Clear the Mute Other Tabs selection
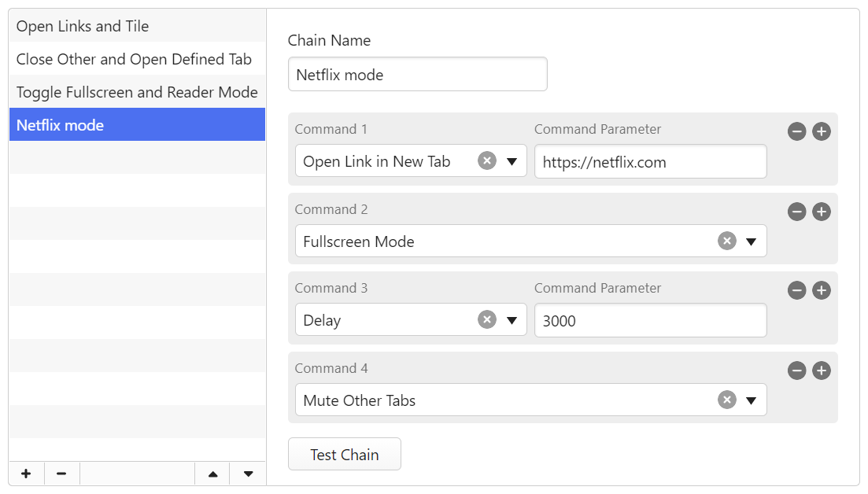The width and height of the screenshot is (868, 494). [727, 400]
